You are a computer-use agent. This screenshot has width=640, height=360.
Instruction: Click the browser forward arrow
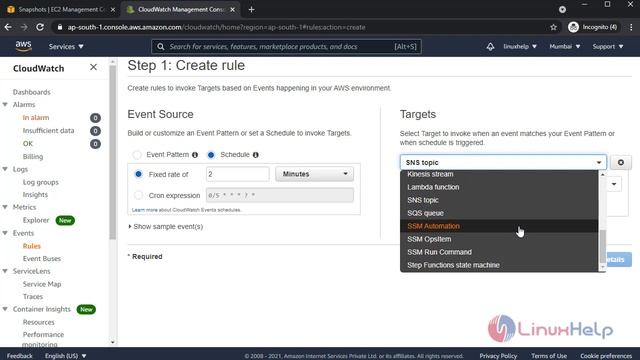[x=24, y=27]
